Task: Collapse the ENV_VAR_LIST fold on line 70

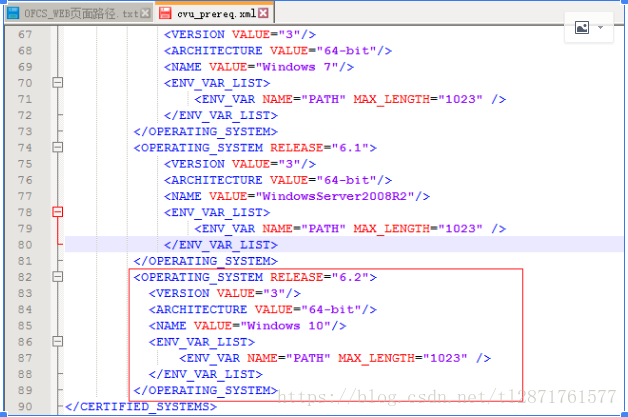Action: point(58,83)
